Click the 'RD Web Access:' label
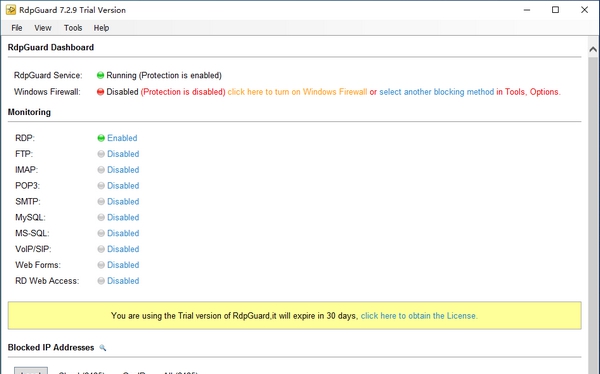 (47, 281)
